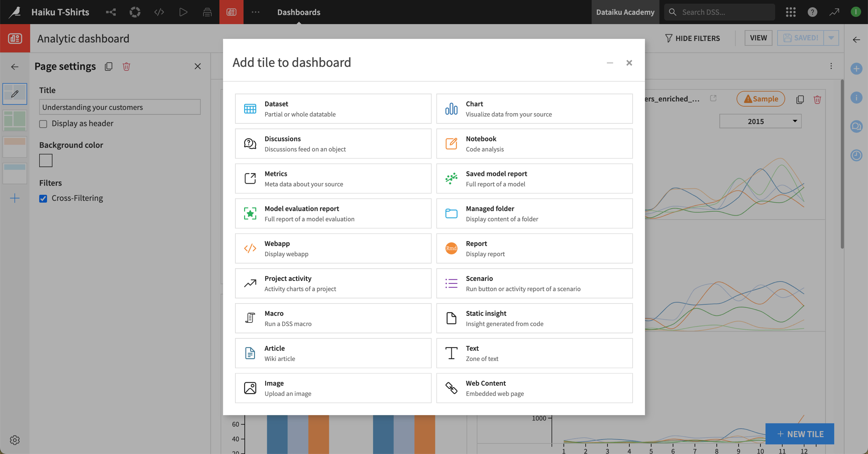The image size is (868, 454).
Task: Open the info panel in the right sidebar
Action: (x=856, y=98)
